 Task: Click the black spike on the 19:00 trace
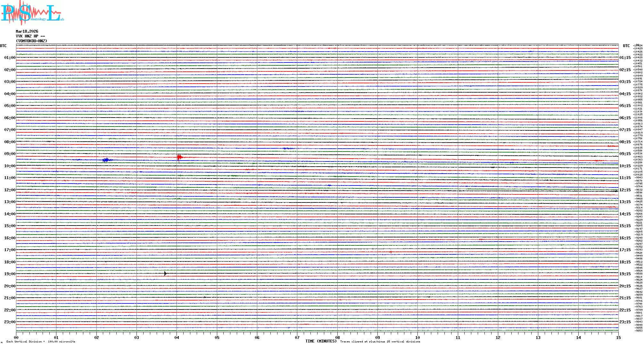click(165, 273)
